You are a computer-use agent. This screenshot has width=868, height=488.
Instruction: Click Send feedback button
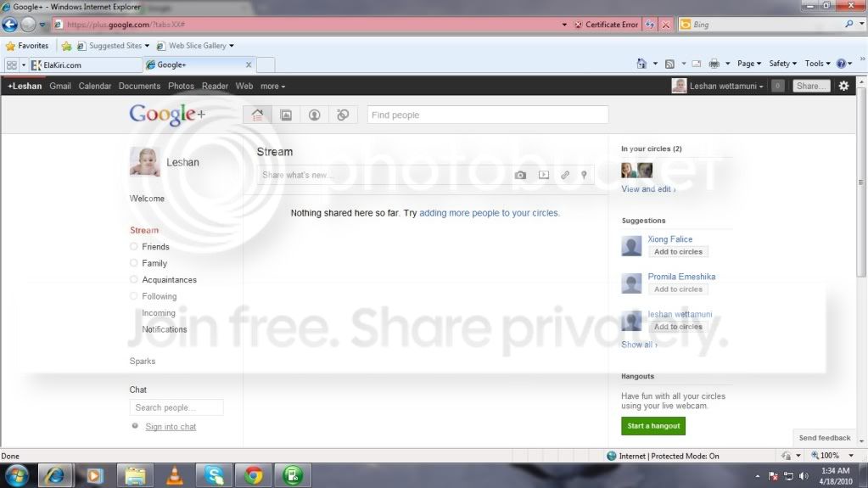coord(824,438)
